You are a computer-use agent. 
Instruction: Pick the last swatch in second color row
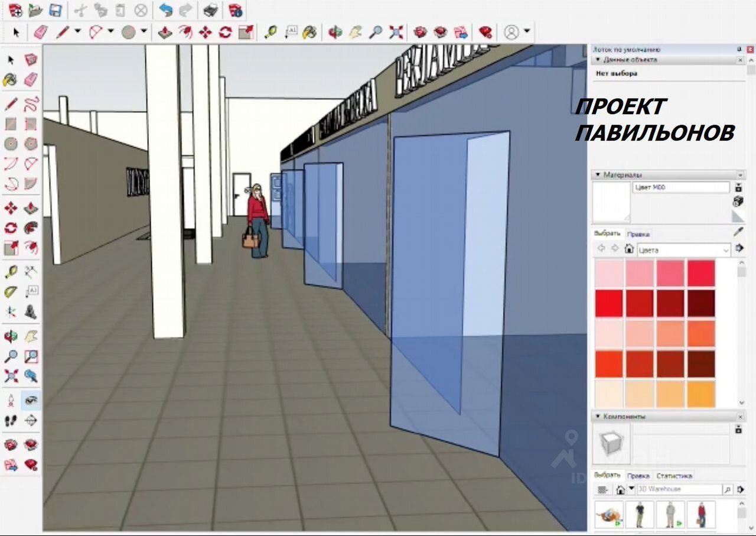[x=701, y=304]
